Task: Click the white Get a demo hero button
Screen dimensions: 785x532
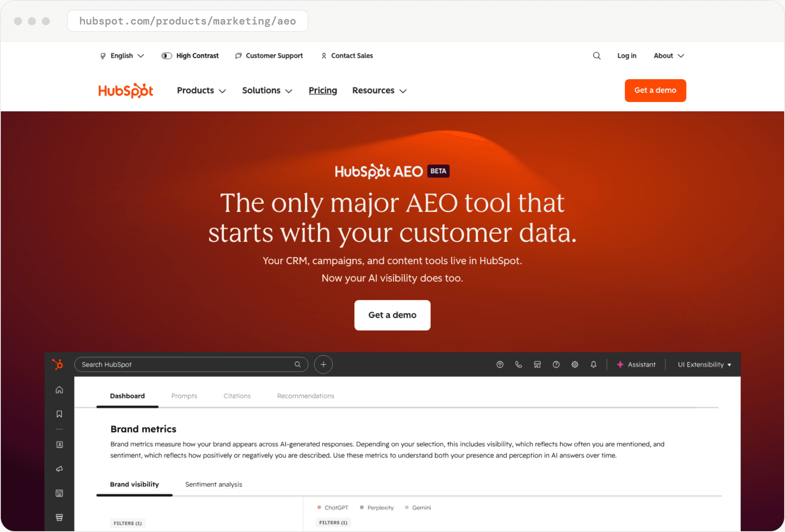Action: (392, 315)
